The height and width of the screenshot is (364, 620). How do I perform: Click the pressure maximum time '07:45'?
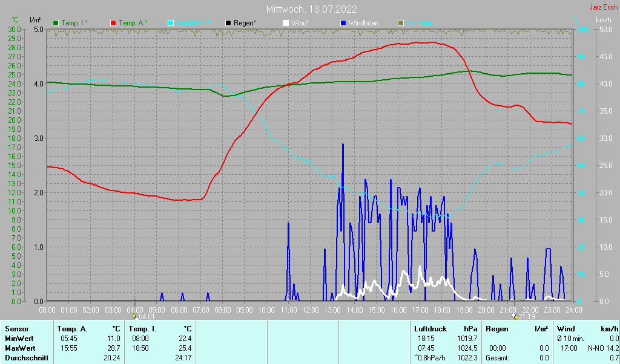pyautogui.click(x=426, y=349)
